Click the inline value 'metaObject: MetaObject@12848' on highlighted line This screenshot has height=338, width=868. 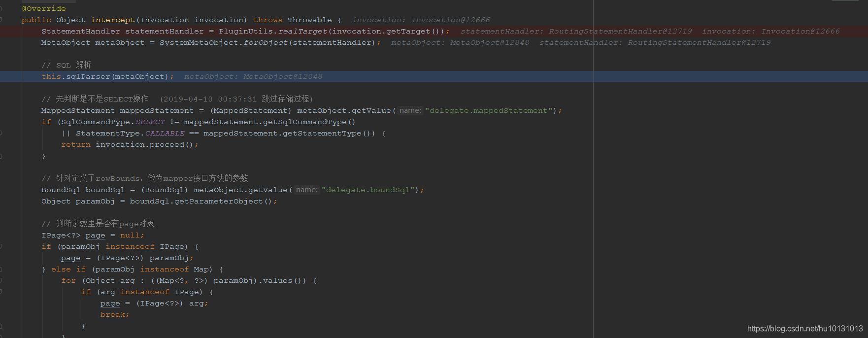[x=253, y=76]
